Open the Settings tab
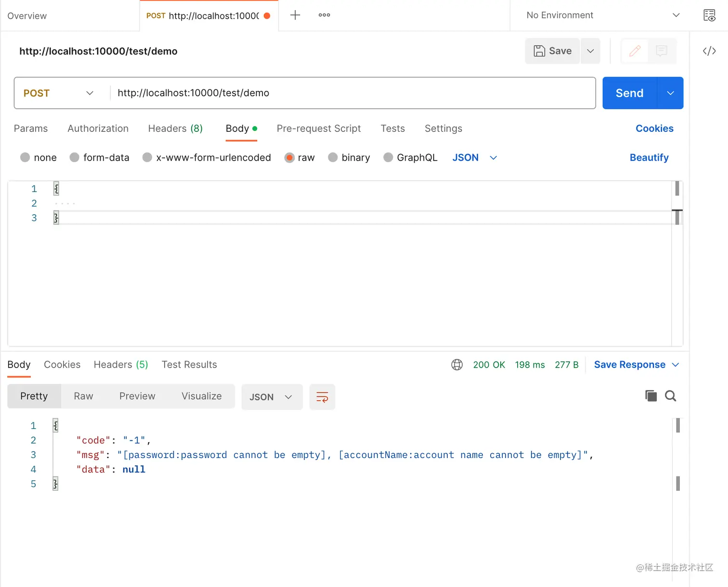The image size is (728, 587). [443, 128]
